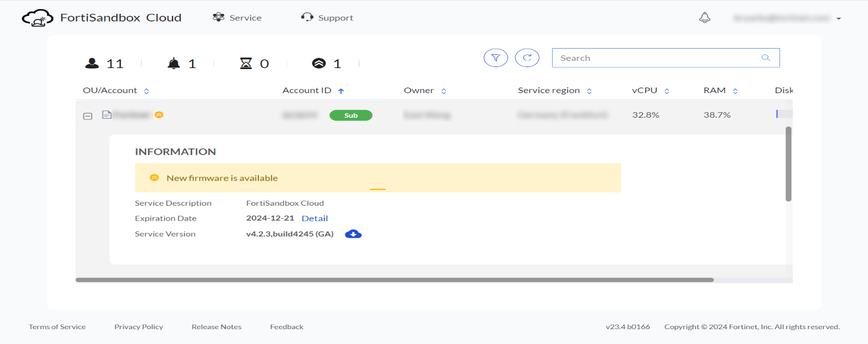Image resolution: width=868 pixels, height=344 pixels.
Task: Click the accounts count user icon
Action: click(92, 63)
